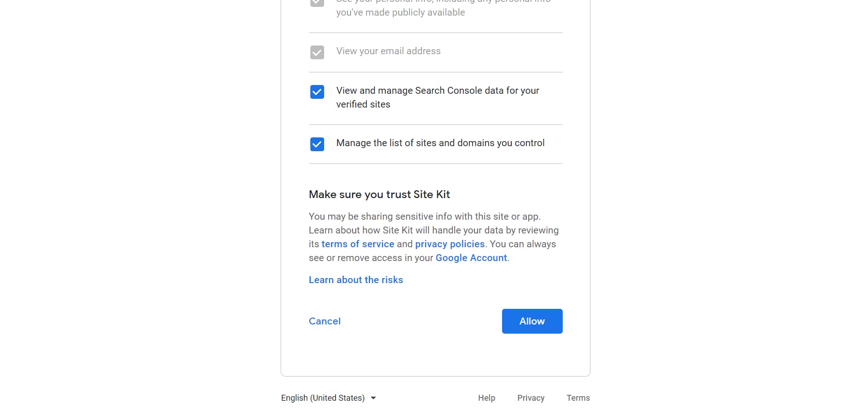Uncheck View and manage Search Console data permission

317,92
